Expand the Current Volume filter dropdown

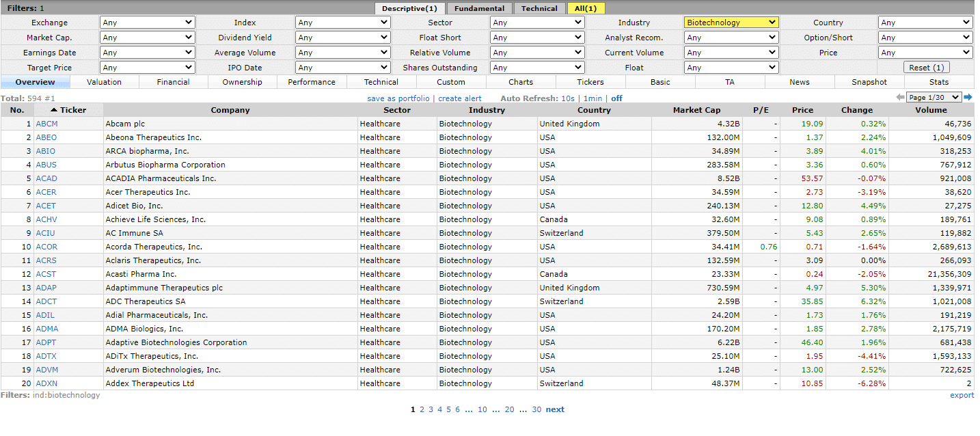pos(731,53)
